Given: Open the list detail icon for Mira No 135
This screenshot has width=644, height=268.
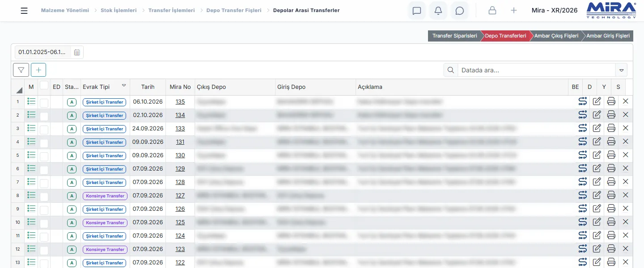Looking at the screenshot, I should click(x=31, y=101).
